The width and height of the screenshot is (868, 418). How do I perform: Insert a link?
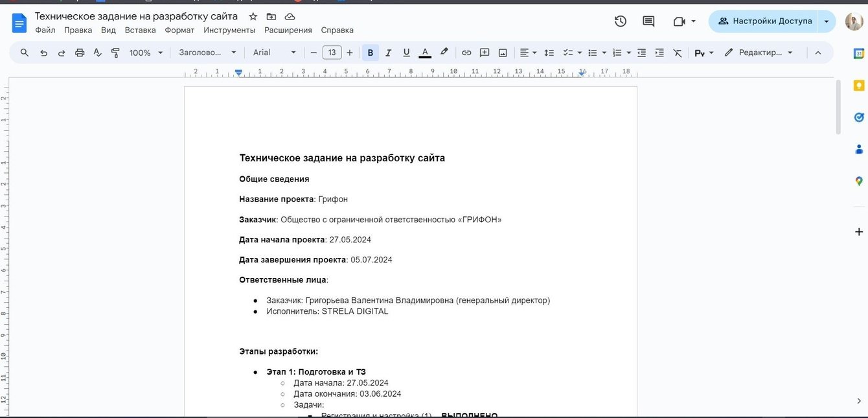[466, 52]
